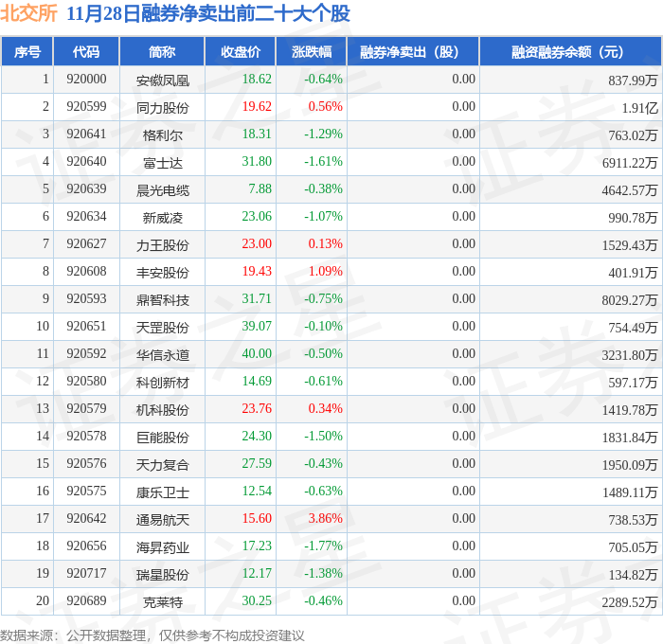The image size is (663, 644).
Task: Select the 涨跌幅 column header
Action: [x=312, y=51]
